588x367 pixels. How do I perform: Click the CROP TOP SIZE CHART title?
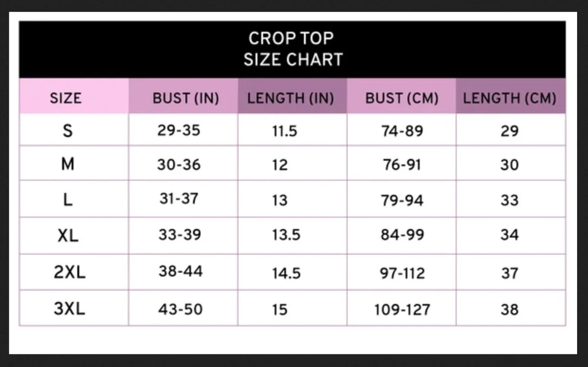pyautogui.click(x=293, y=49)
